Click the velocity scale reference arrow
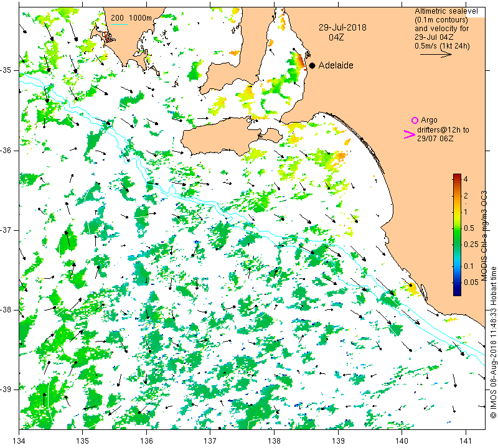 (436, 54)
